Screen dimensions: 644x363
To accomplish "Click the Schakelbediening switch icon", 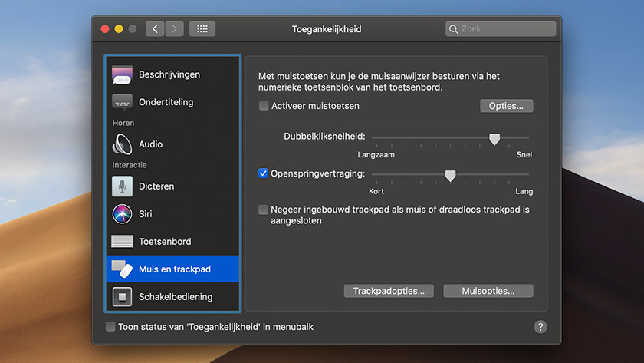I will [122, 297].
